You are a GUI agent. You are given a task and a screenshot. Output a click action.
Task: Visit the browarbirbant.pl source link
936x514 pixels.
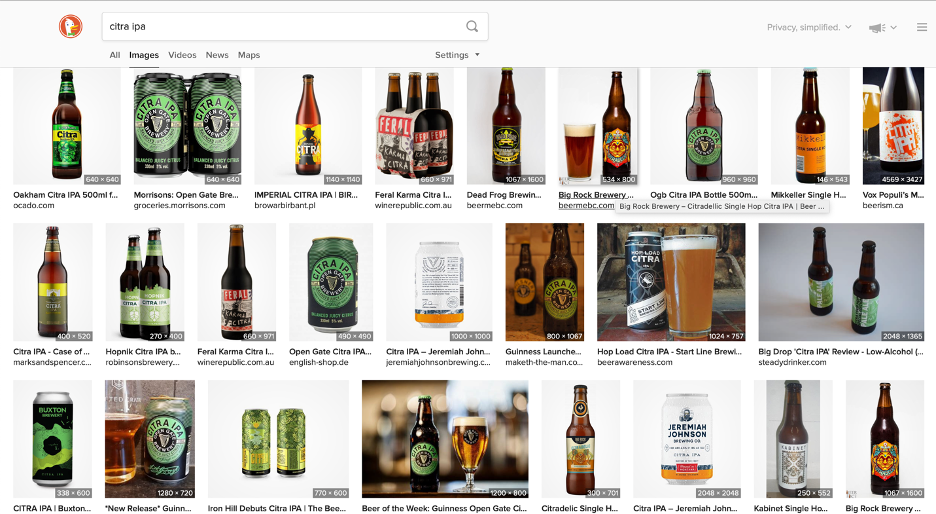(x=285, y=205)
